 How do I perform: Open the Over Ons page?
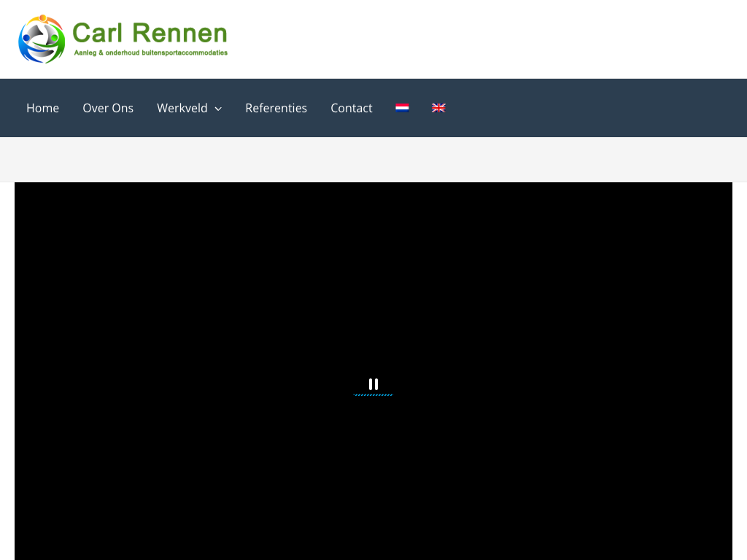click(108, 108)
